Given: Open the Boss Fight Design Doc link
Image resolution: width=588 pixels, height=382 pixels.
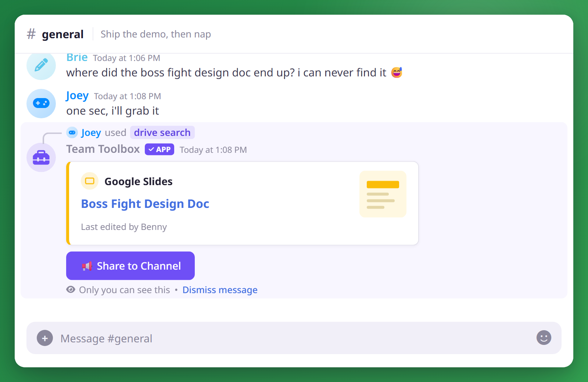Looking at the screenshot, I should [x=145, y=204].
